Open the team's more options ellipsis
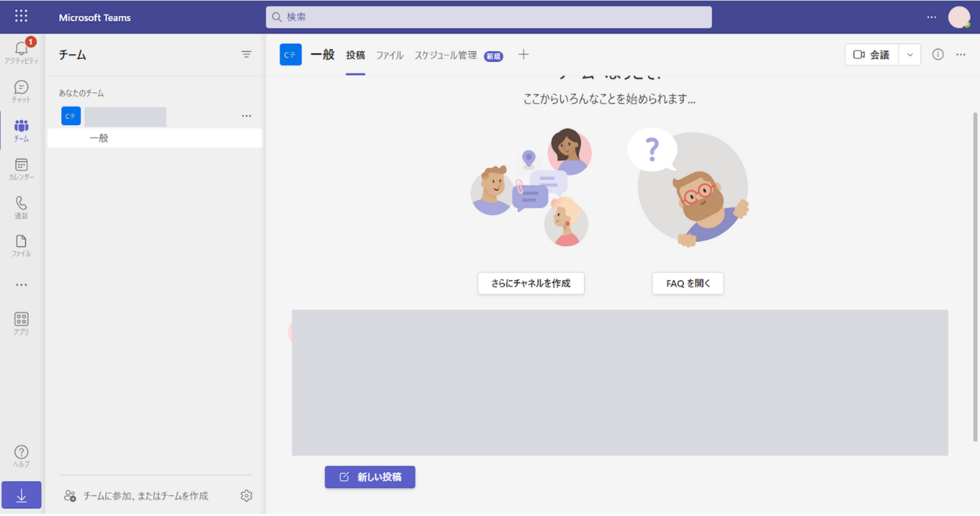 click(246, 116)
